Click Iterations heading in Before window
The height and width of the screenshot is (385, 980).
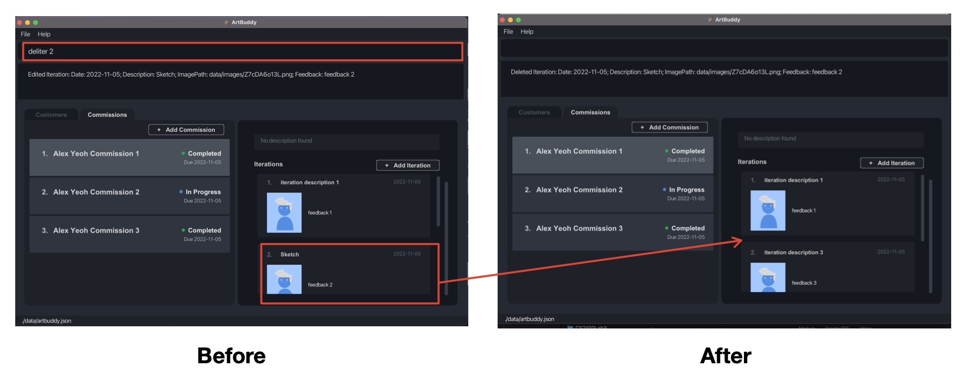[x=268, y=164]
